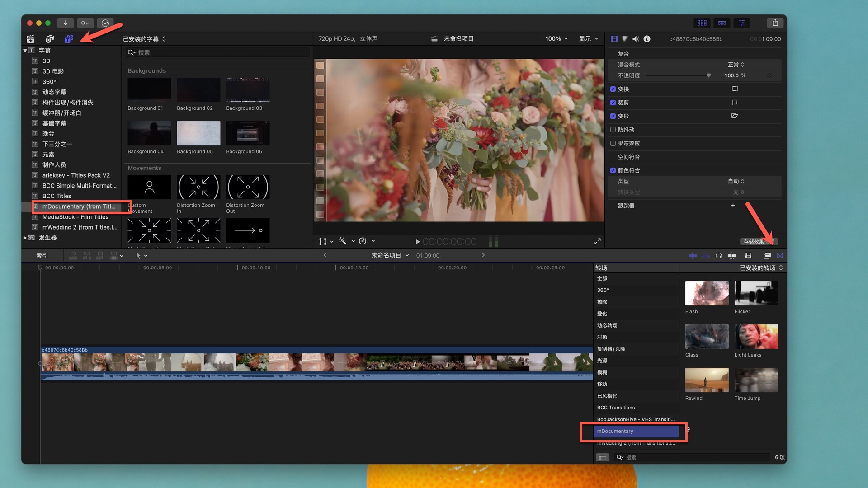The height and width of the screenshot is (488, 868).
Task: Toggle audio skimming waveform icon
Action: [706, 256]
